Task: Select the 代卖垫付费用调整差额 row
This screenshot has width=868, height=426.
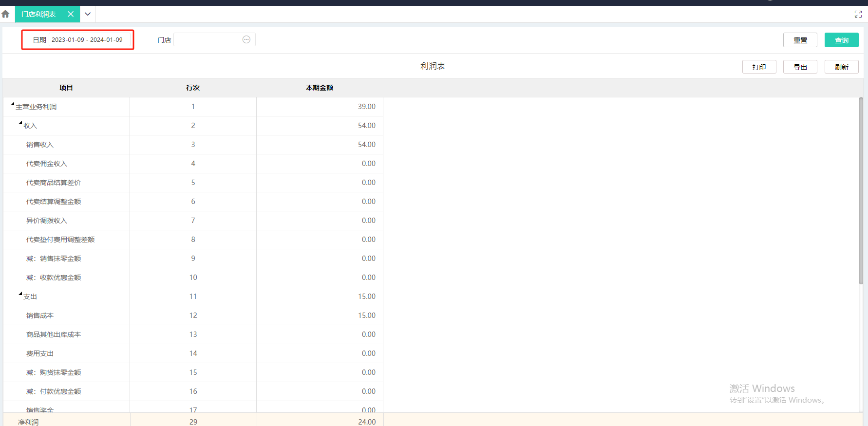Action: [193, 240]
